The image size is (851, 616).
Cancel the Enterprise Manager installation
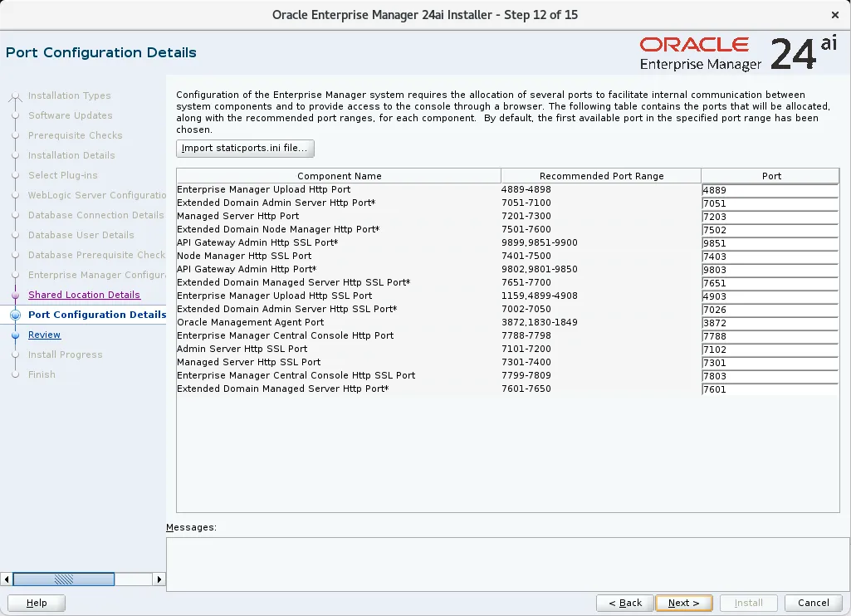(x=813, y=603)
